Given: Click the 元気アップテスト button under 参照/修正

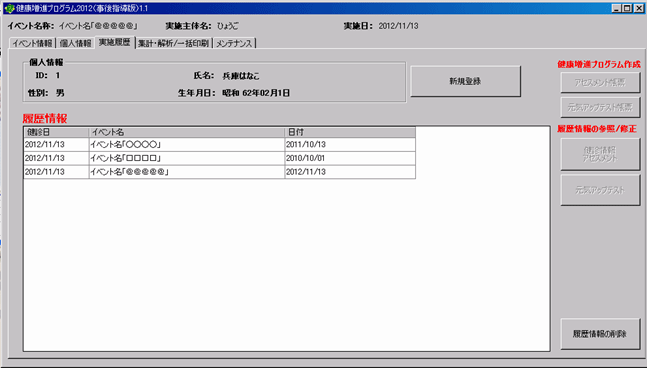Looking at the screenshot, I should (600, 190).
